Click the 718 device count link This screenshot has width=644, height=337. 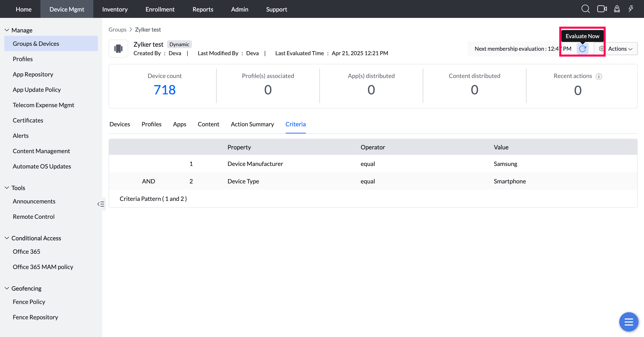coord(164,90)
